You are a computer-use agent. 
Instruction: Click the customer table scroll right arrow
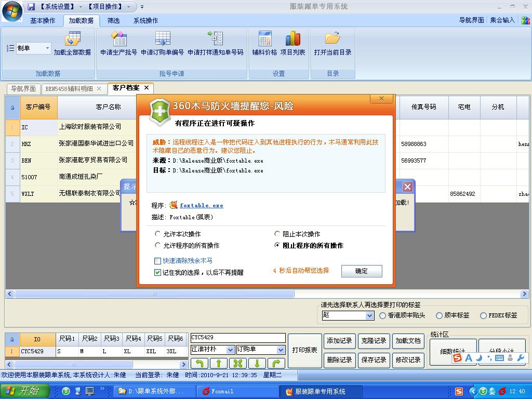tap(525, 294)
